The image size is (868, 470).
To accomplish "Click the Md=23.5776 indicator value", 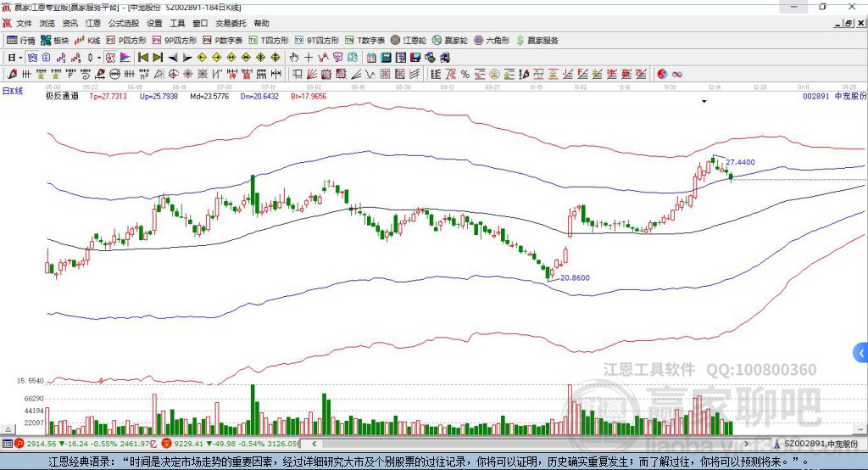I will pos(209,96).
